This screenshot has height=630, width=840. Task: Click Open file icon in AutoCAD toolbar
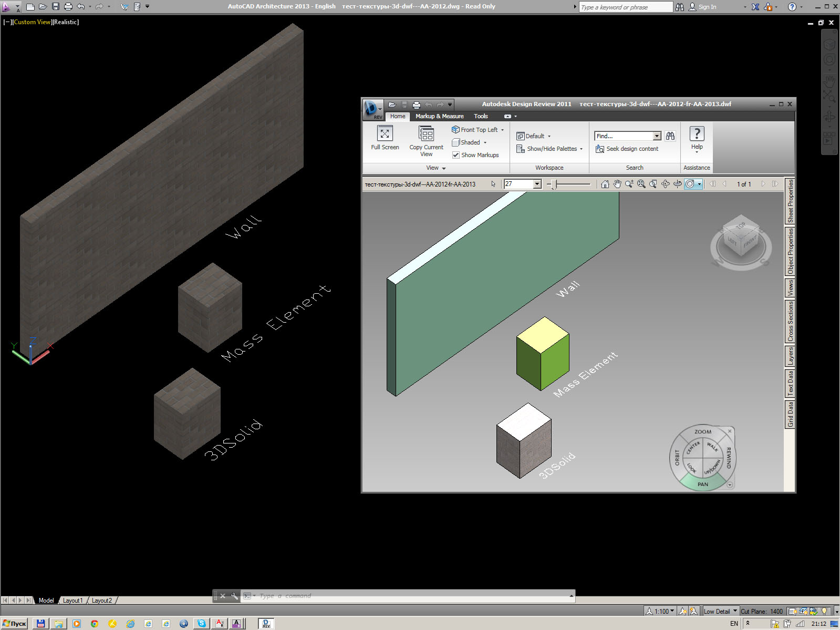point(43,7)
